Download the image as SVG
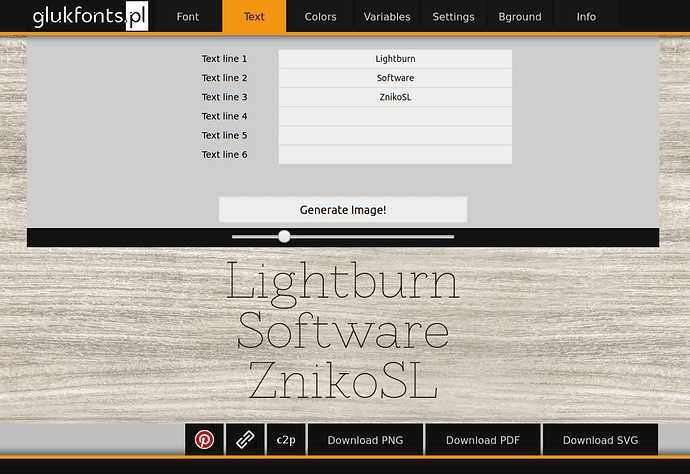This screenshot has height=474, width=690. 600,439
